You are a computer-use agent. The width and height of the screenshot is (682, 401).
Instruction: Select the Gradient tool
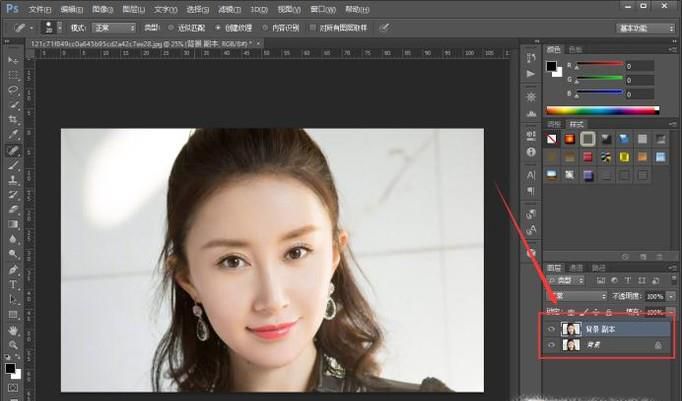pyautogui.click(x=13, y=224)
